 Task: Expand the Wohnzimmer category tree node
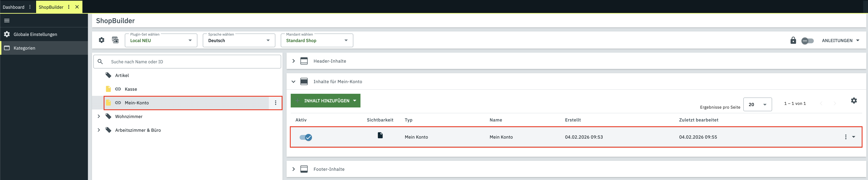point(99,116)
